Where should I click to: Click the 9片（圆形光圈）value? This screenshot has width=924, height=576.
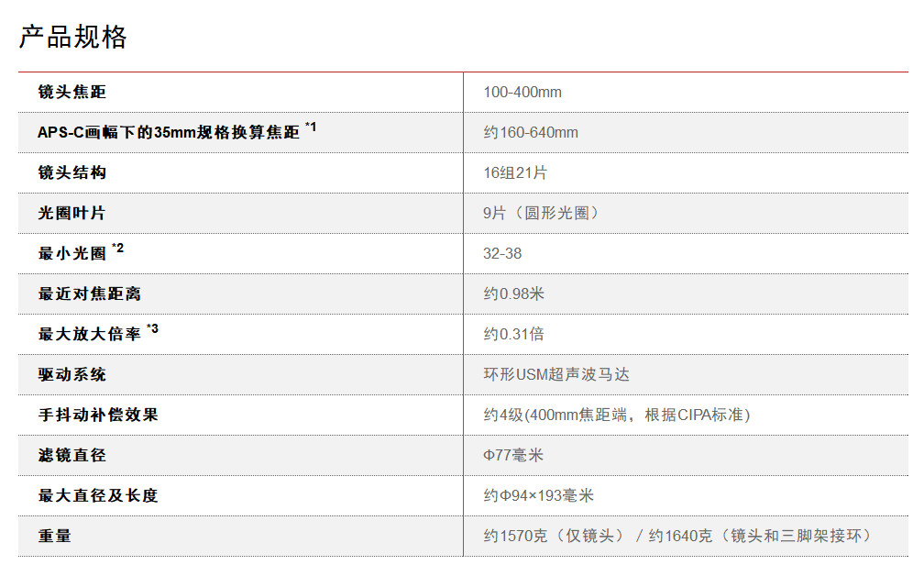point(541,213)
